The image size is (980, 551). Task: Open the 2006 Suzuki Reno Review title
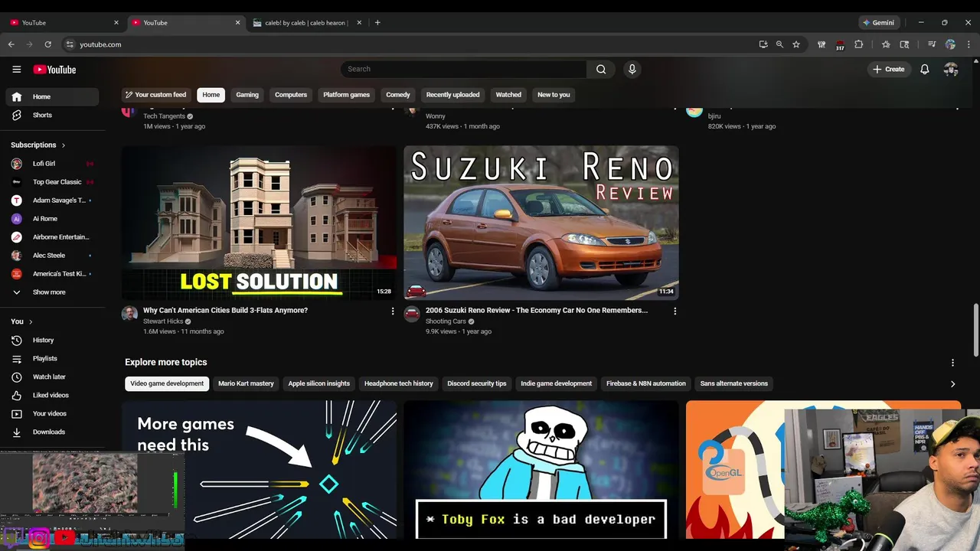(537, 311)
